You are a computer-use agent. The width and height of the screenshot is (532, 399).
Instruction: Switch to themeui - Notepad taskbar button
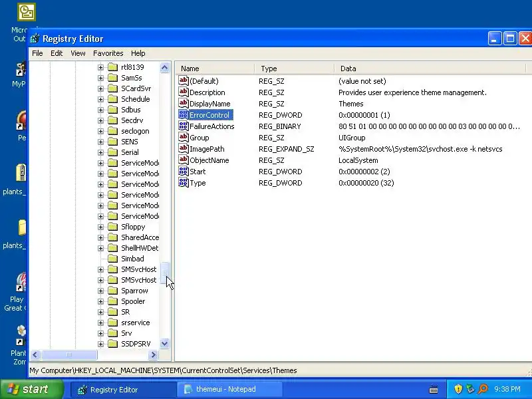[229, 390]
